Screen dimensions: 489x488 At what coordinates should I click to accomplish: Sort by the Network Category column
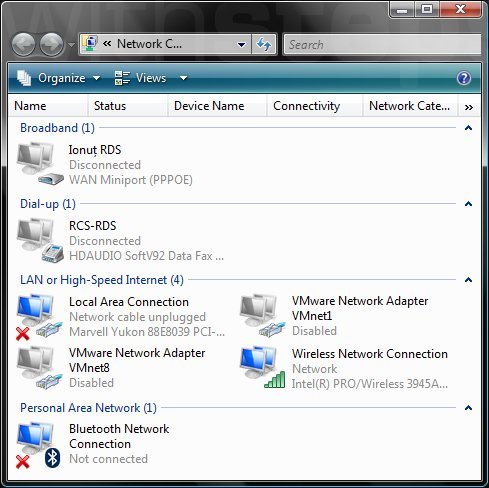(410, 106)
